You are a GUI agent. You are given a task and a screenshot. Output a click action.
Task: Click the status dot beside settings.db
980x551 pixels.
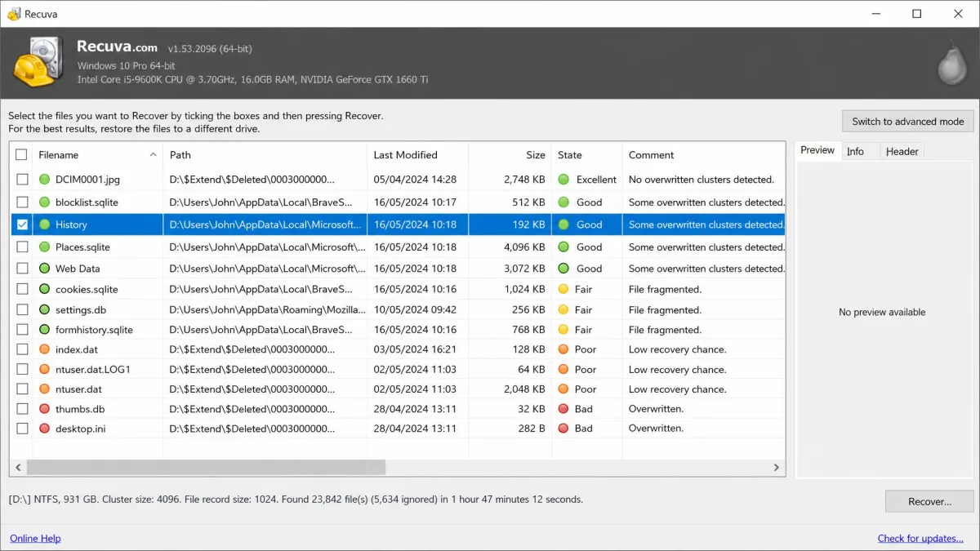(44, 310)
